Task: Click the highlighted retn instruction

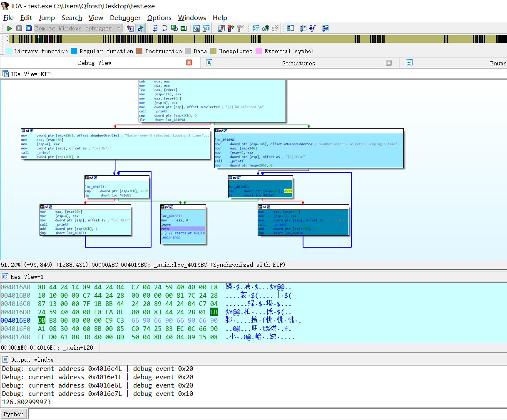Action: (x=183, y=229)
